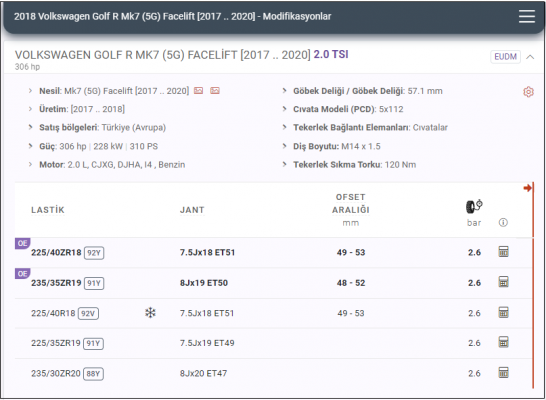This screenshot has height=400, width=546.
Task: Click the 2.0 TSI engine title
Action: click(x=331, y=54)
